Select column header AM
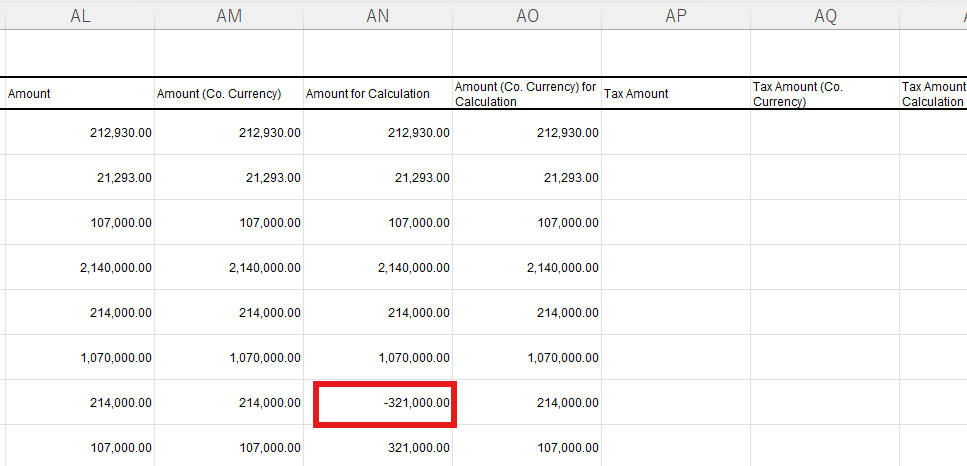 click(229, 16)
